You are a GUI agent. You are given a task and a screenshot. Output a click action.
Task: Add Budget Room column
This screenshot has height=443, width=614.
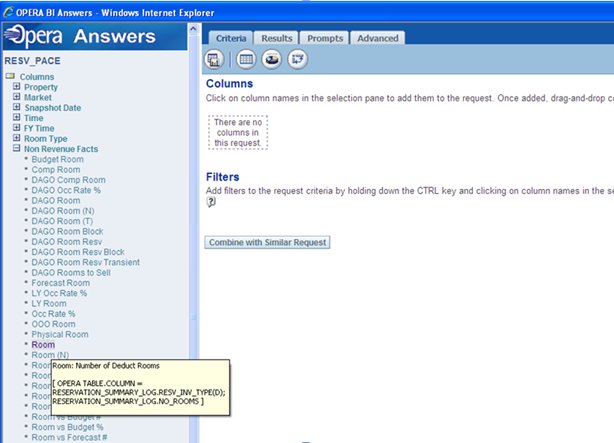point(57,159)
